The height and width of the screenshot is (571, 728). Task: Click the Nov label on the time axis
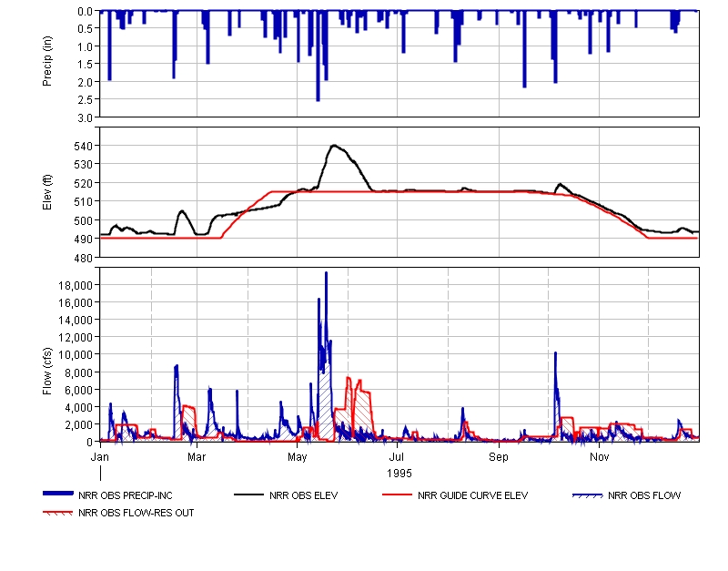coord(600,457)
